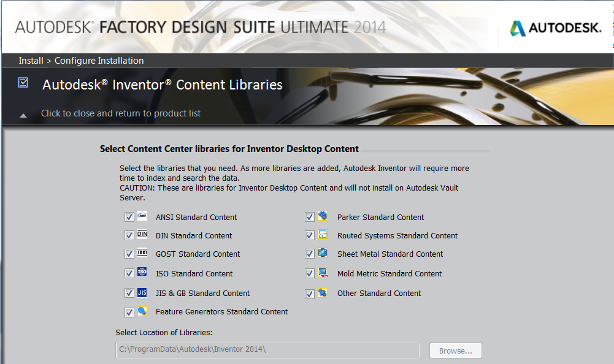This screenshot has height=364, width=614.
Task: Click the JIS & GB library icon
Action: [x=141, y=293]
